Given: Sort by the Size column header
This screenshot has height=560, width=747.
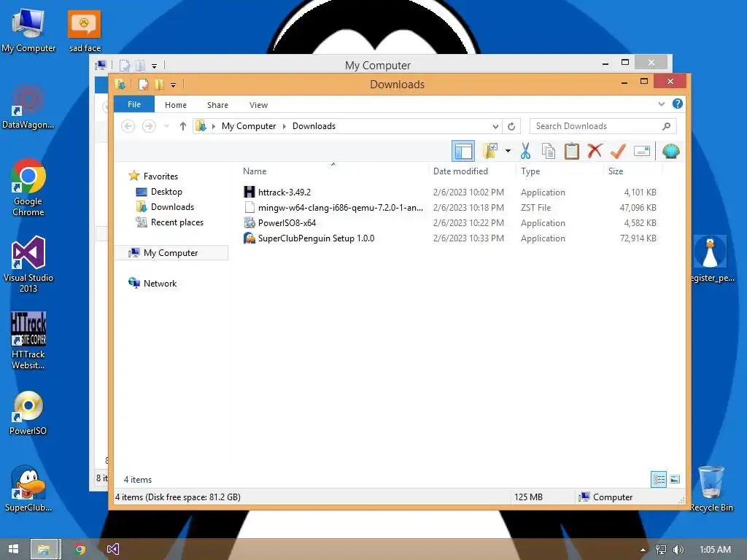Looking at the screenshot, I should [616, 171].
